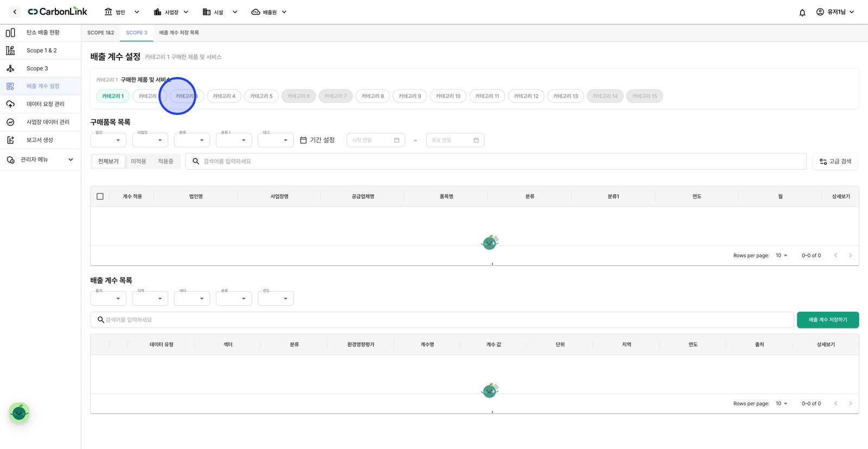
Task: Focus the 구매품목 search input field
Action: click(496, 162)
